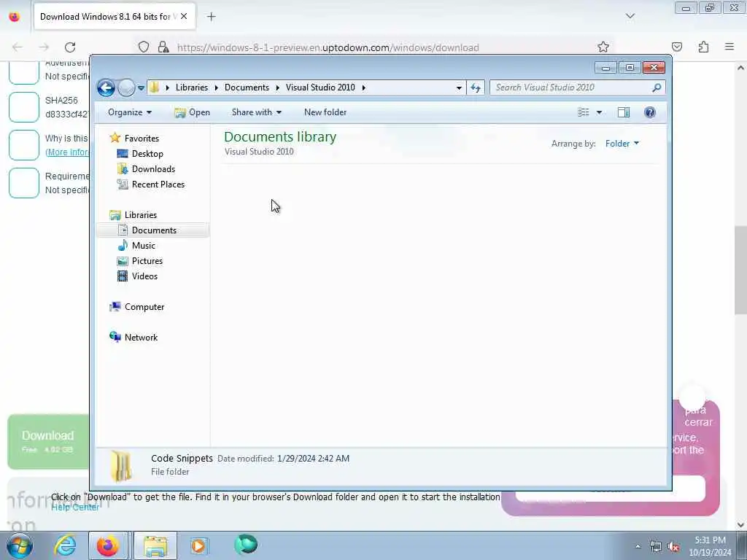Open Downloads in Favorites

153,169
